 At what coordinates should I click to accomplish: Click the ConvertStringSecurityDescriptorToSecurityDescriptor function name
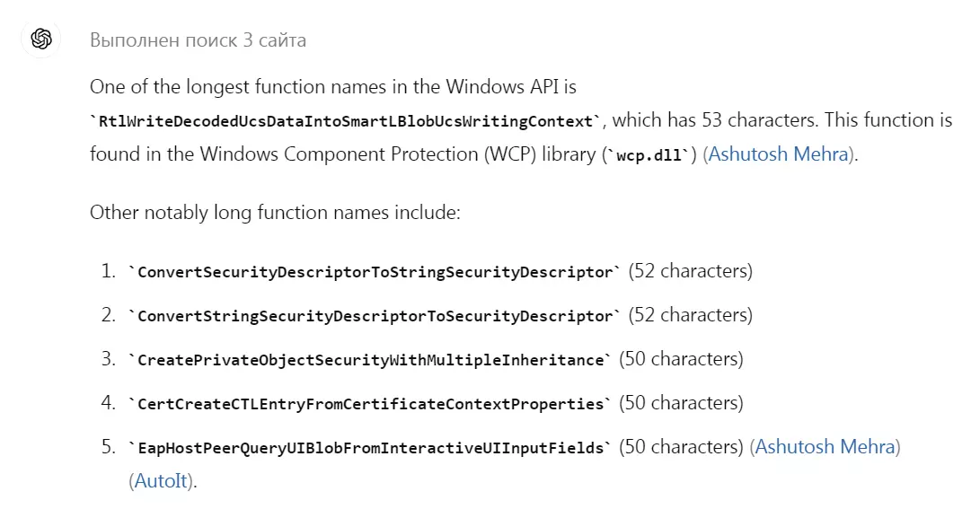[x=375, y=316]
